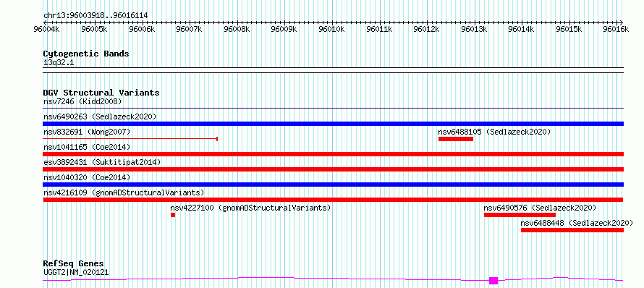Screen dimensions: 644x288
Task: Click the 96006k ruler tick label
Action: (142, 30)
